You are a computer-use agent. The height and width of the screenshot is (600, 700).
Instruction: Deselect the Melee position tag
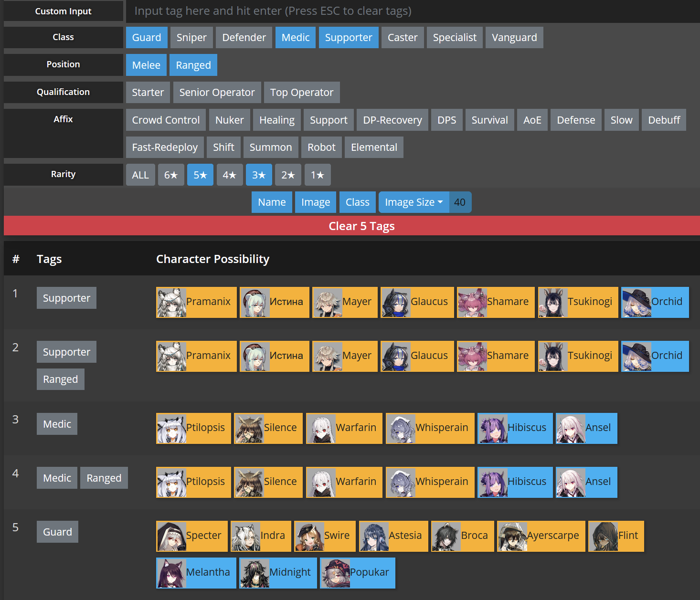[x=146, y=65]
